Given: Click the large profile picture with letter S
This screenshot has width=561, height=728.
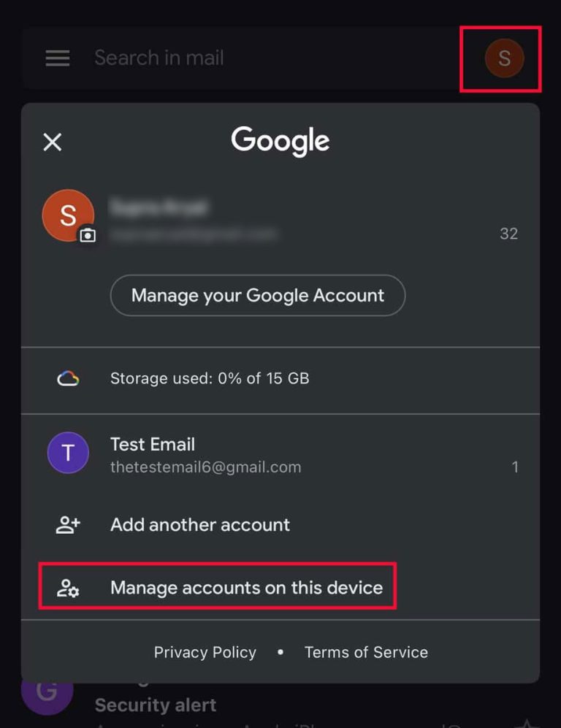Looking at the screenshot, I should pyautogui.click(x=68, y=215).
